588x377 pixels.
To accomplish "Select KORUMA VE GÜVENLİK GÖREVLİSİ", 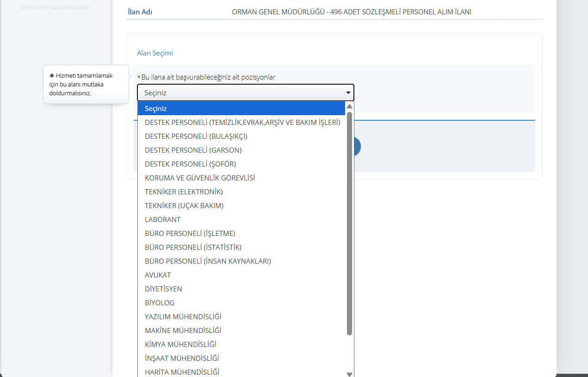I will (x=199, y=178).
